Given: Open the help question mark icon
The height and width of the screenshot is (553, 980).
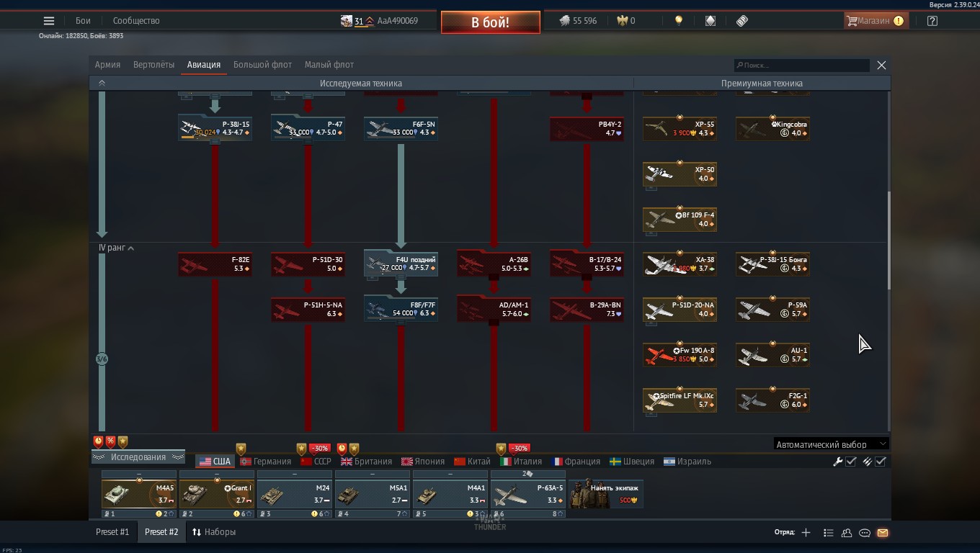Looking at the screenshot, I should pyautogui.click(x=932, y=21).
